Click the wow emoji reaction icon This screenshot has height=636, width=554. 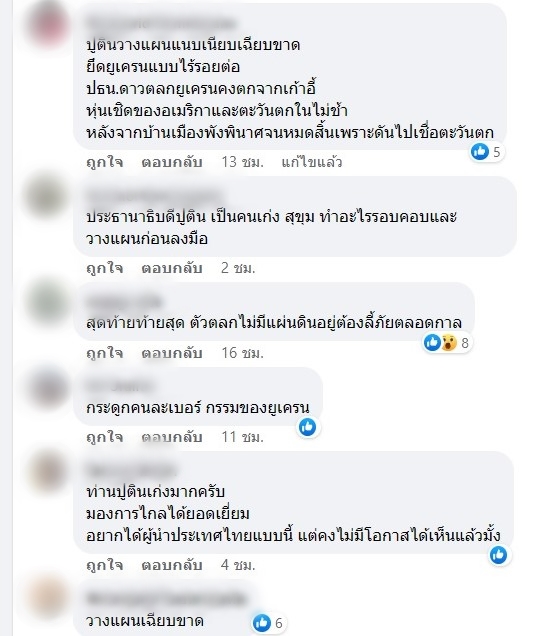(448, 343)
